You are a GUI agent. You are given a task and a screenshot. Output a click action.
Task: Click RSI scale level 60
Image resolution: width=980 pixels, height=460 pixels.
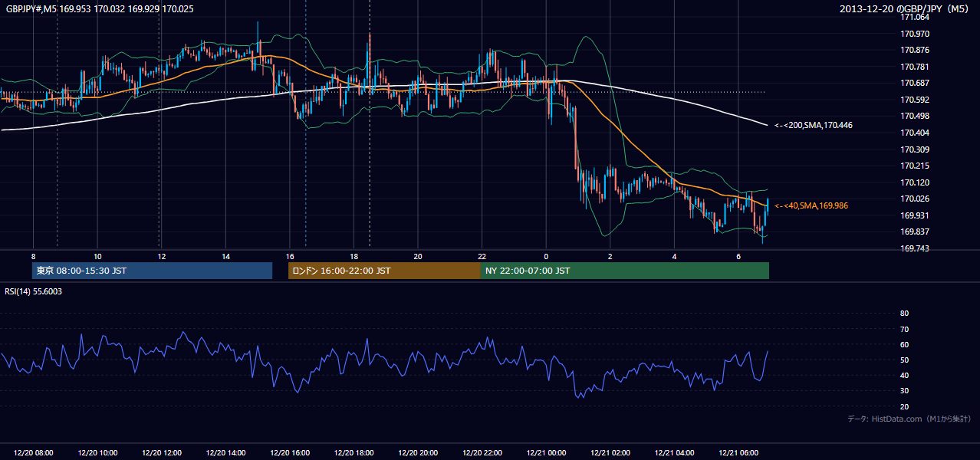(x=904, y=344)
